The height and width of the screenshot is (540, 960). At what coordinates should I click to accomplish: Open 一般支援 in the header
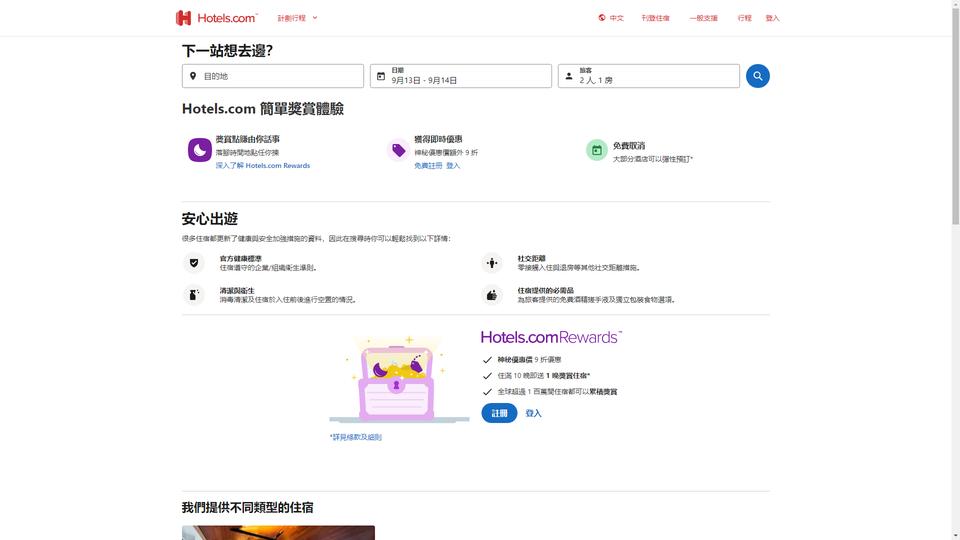click(x=703, y=18)
